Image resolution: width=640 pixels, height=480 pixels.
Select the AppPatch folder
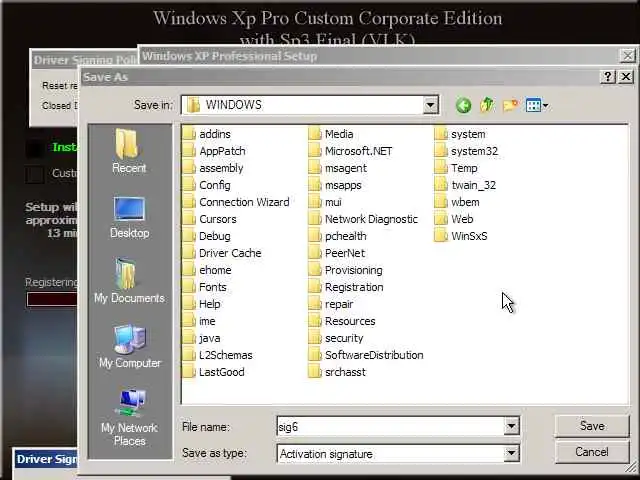pyautogui.click(x=214, y=151)
